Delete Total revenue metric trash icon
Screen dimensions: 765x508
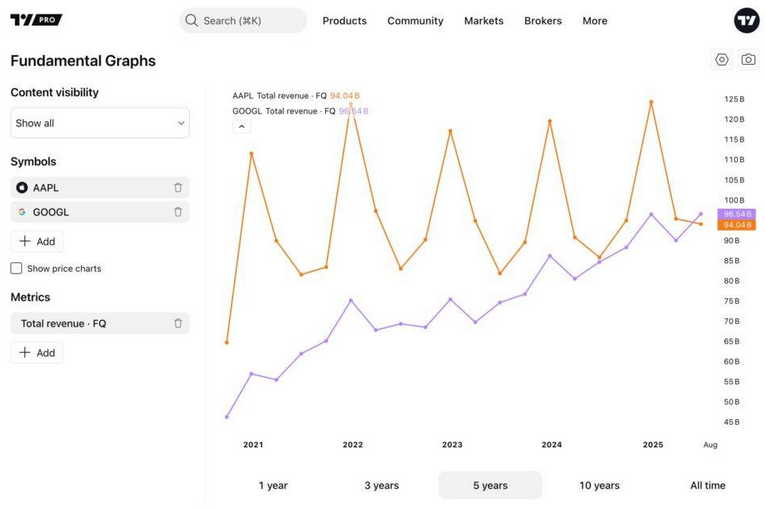[x=178, y=323]
